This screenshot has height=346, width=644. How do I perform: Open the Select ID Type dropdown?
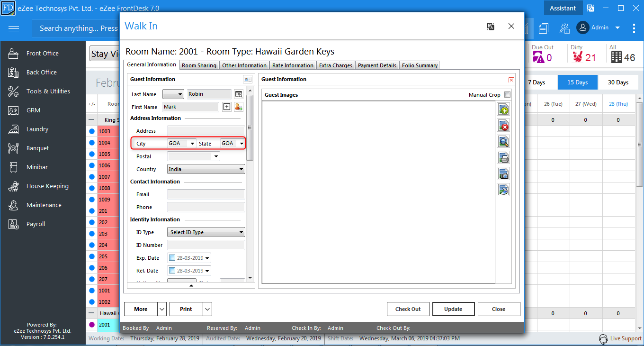click(206, 232)
